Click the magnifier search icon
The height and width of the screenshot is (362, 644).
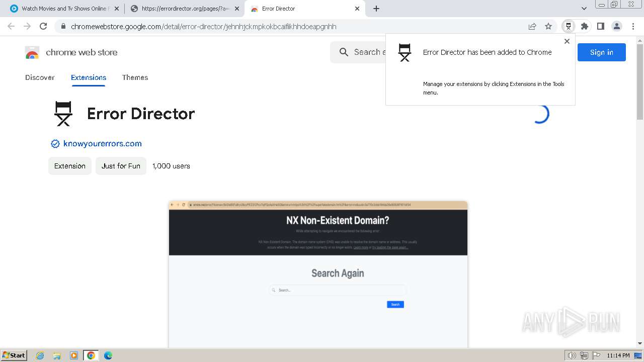point(344,52)
